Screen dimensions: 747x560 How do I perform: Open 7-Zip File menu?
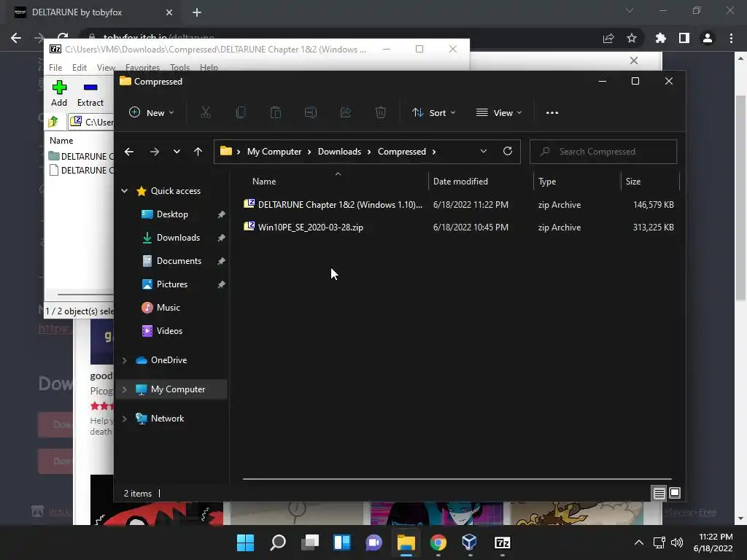55,68
